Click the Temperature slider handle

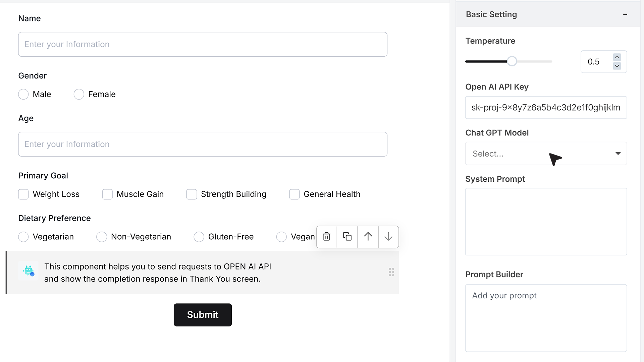[512, 61]
